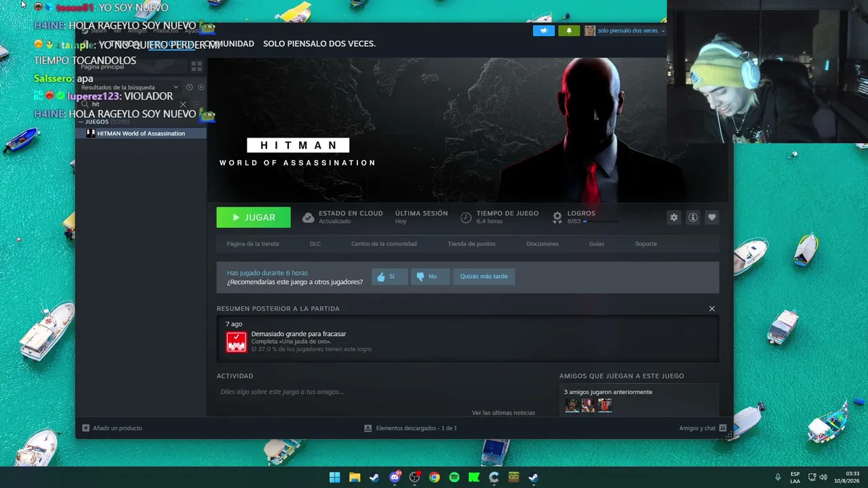Click Ver las últimas noticias link

[504, 413]
